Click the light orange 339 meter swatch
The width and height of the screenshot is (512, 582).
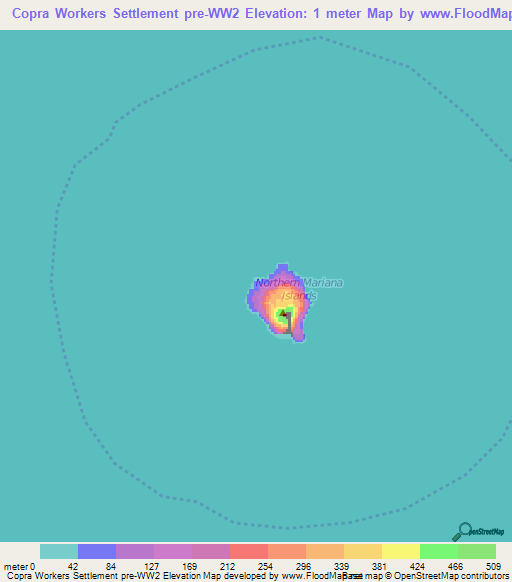(x=363, y=551)
